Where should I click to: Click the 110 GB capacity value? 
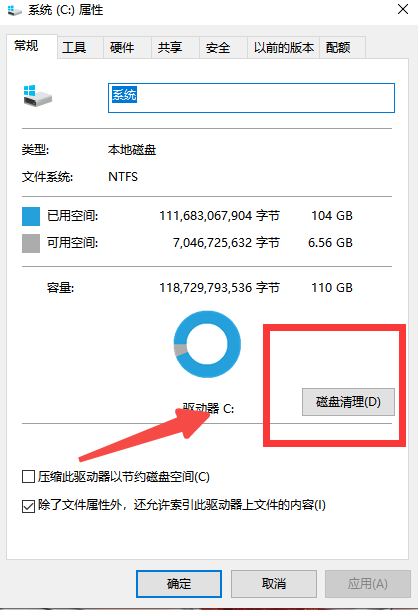click(x=332, y=287)
